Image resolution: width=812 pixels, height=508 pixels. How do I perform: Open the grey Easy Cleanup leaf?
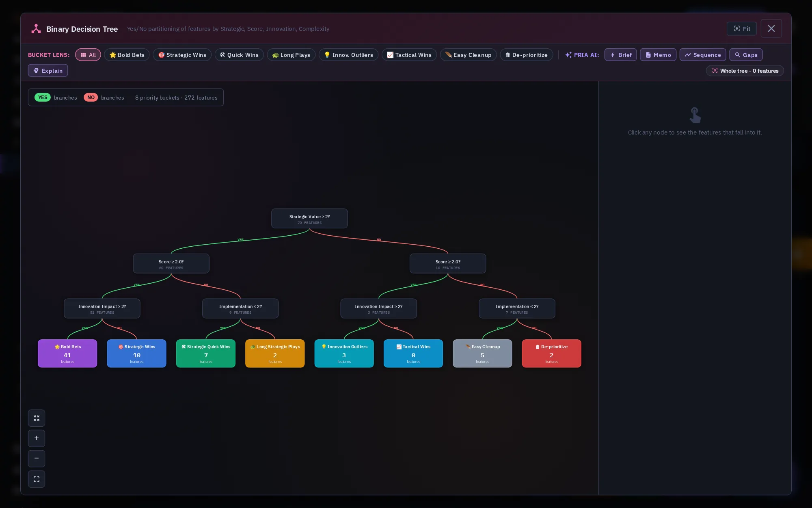(x=482, y=354)
